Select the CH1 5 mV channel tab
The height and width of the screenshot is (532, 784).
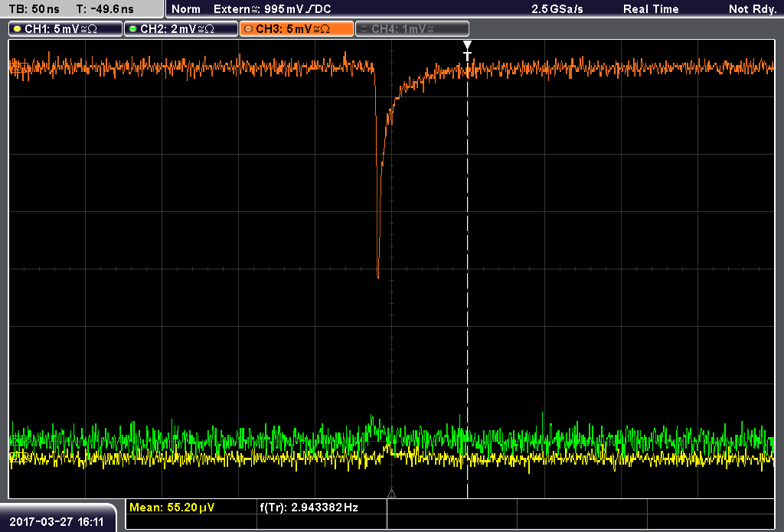(66, 29)
